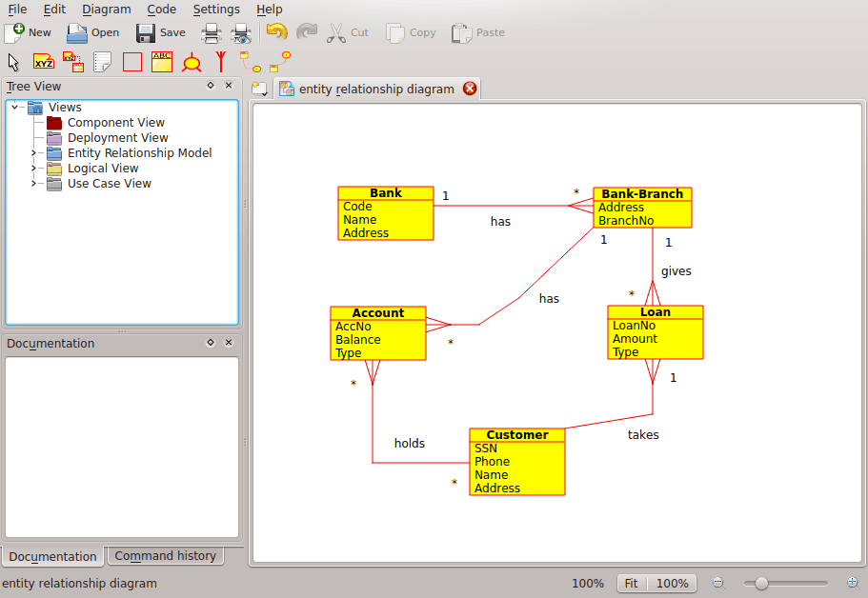Close the Tree View panel
This screenshot has height=598, width=868.
click(x=229, y=85)
